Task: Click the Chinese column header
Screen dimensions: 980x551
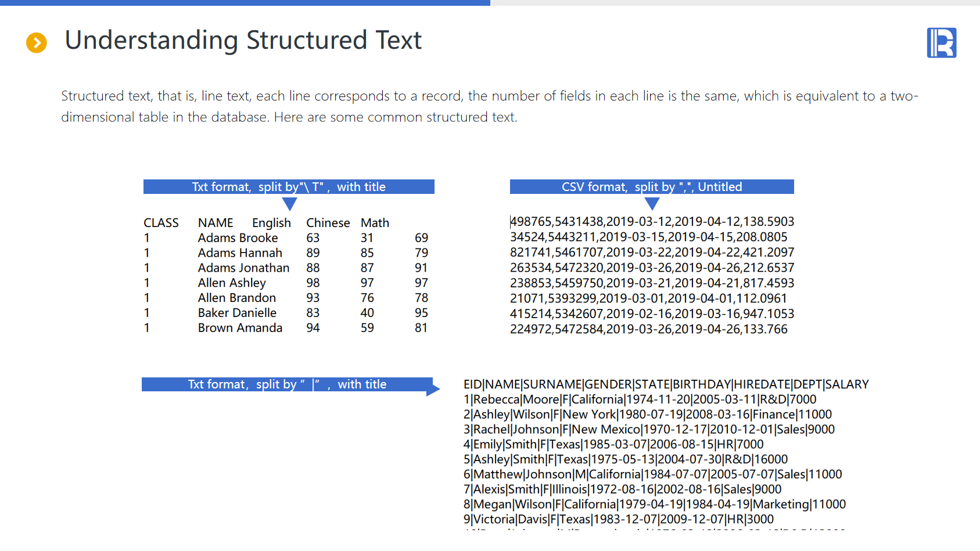Action: coord(328,223)
